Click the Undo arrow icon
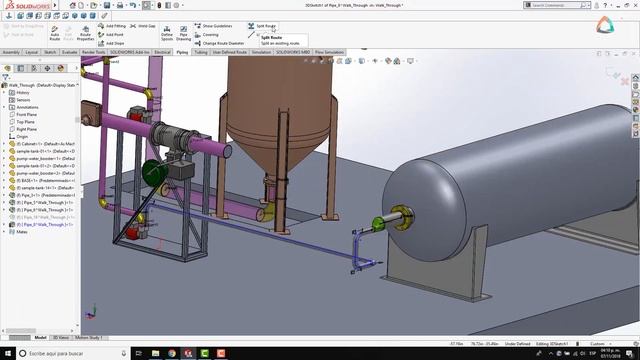The image size is (640, 360). (x=133, y=5)
